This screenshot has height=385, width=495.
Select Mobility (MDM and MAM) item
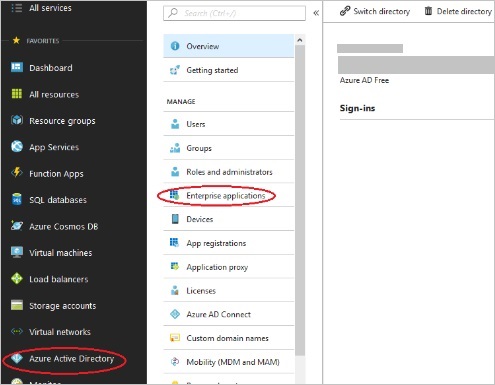[229, 362]
